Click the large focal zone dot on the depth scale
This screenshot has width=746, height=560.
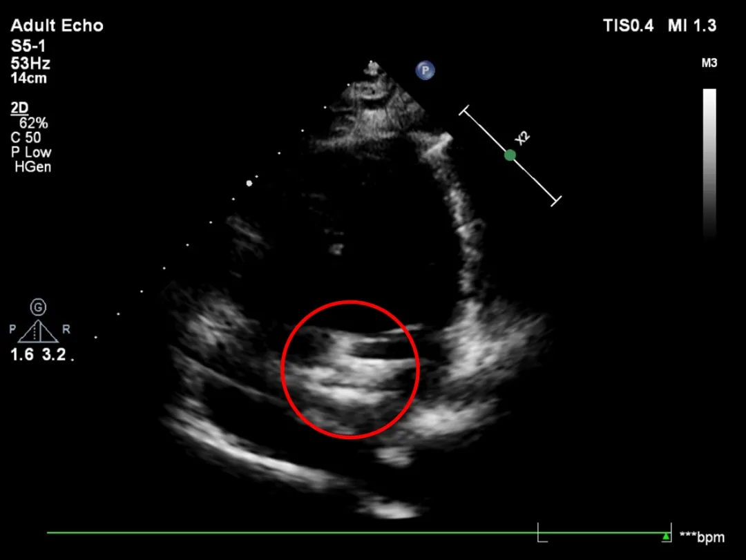[249, 183]
